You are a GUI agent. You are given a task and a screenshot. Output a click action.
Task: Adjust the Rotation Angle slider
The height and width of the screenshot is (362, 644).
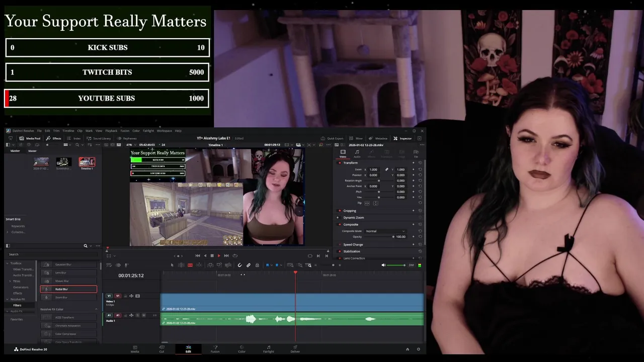point(379,180)
